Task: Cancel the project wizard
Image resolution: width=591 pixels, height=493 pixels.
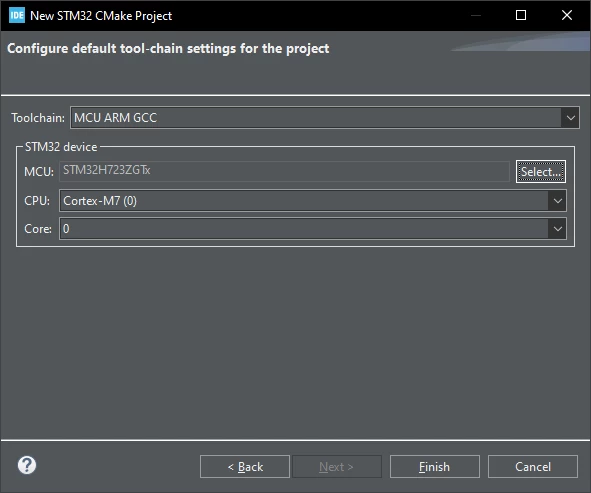Action: [x=533, y=467]
